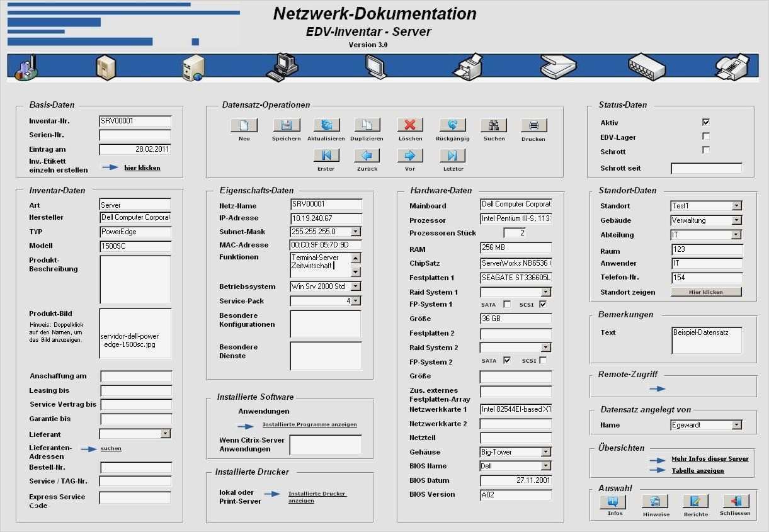Screen dimensions: 769x532
Task: Open the Datensatz angelegt von Name dropdown
Action: tap(736, 425)
